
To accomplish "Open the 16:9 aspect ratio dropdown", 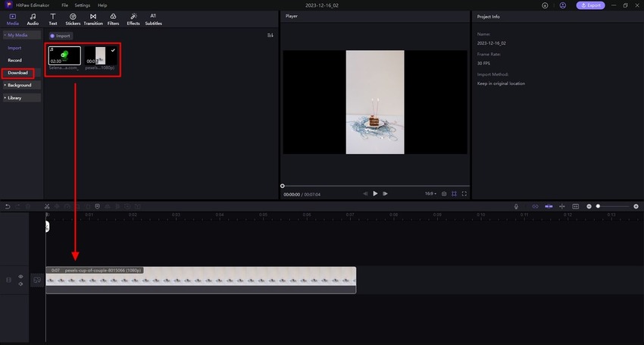I will pyautogui.click(x=430, y=193).
